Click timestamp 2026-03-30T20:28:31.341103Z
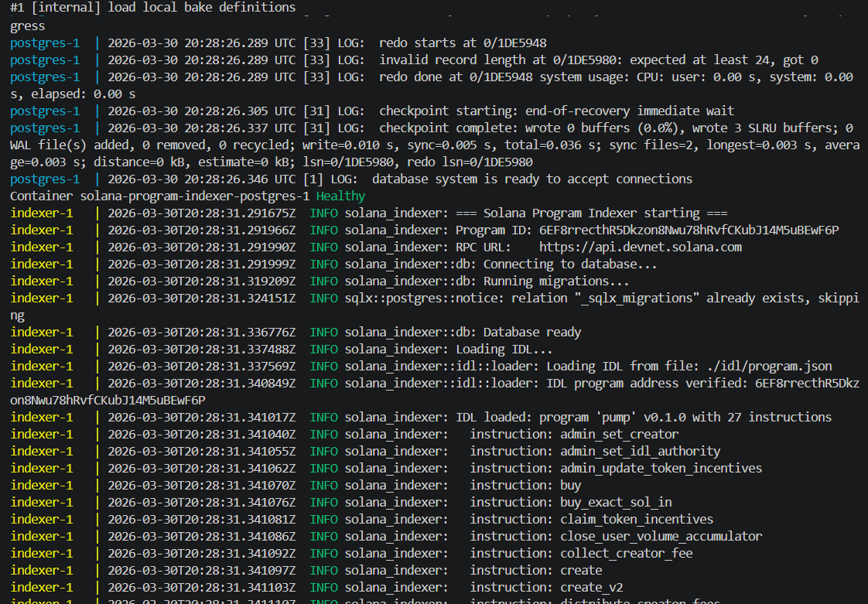This screenshot has width=868, height=604. [x=201, y=588]
